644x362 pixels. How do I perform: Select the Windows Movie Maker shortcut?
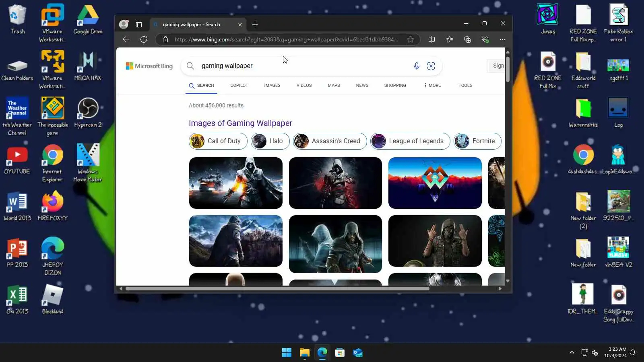88,163
